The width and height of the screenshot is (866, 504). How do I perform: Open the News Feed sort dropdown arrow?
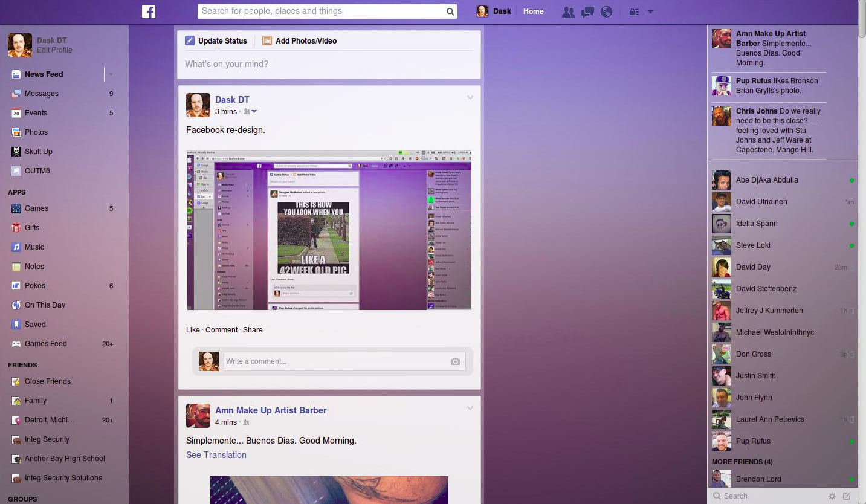pos(111,74)
